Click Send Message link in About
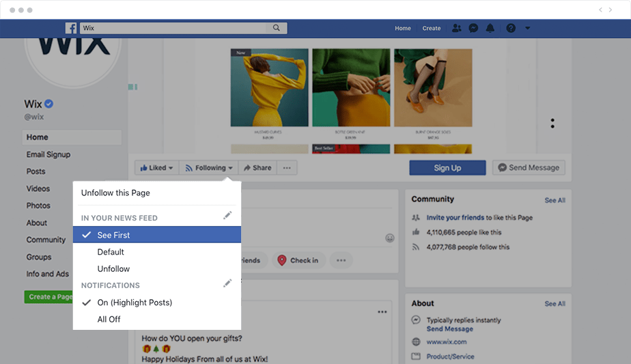This screenshot has width=631, height=364. tap(450, 329)
